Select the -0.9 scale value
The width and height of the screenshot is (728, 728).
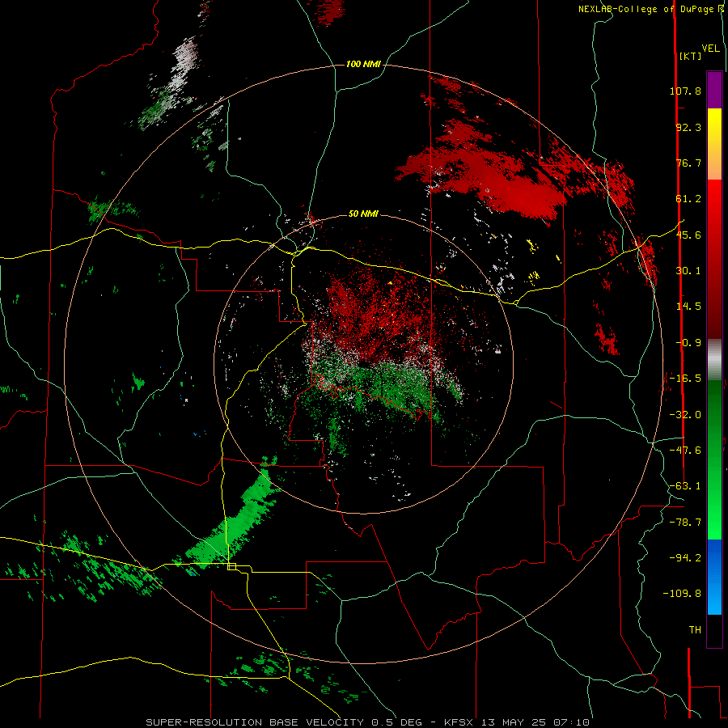pos(688,343)
